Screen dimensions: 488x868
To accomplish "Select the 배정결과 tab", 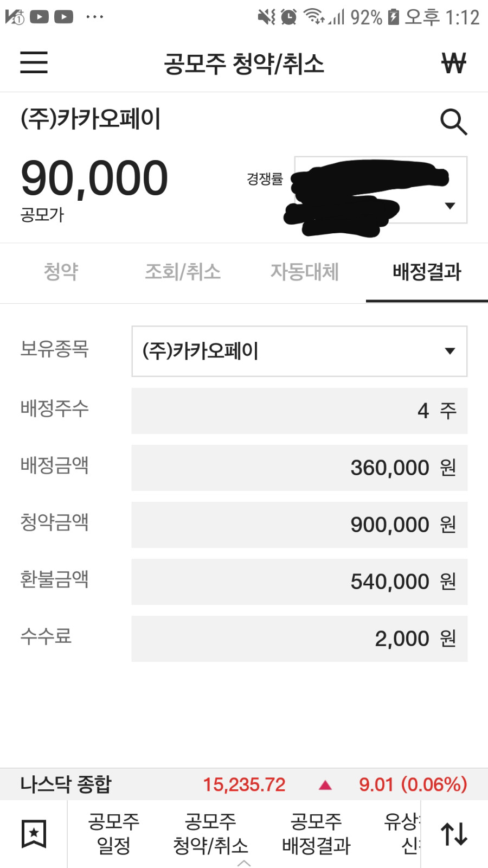I will click(427, 271).
